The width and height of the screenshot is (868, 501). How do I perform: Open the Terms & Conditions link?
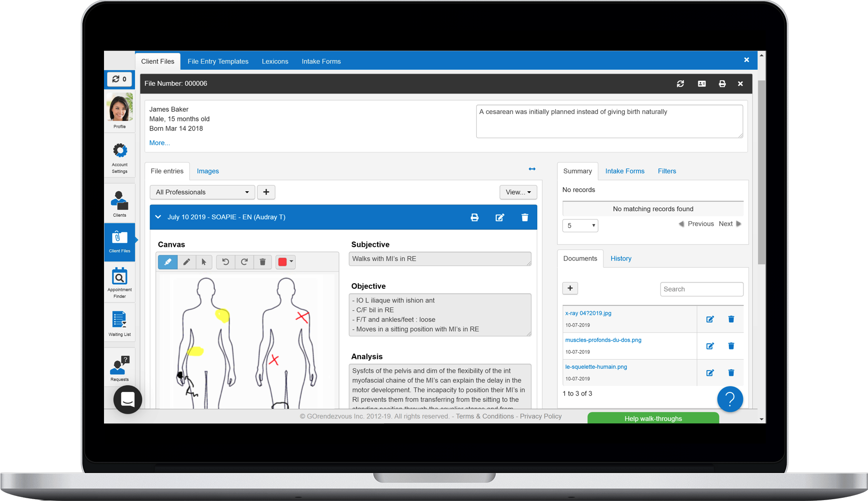(x=485, y=416)
